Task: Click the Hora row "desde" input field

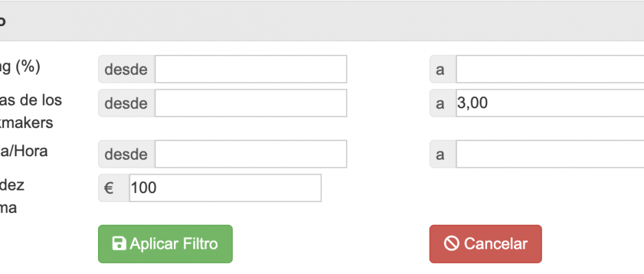Action: (x=251, y=154)
